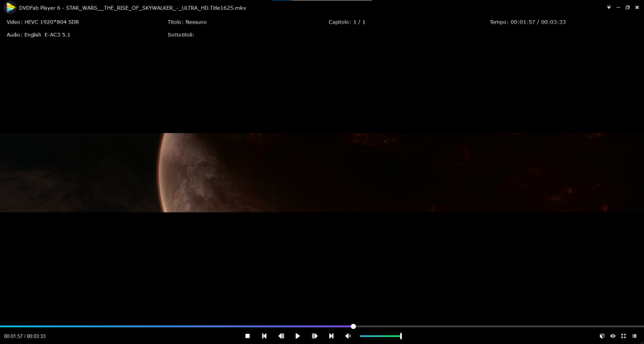The width and height of the screenshot is (644, 344).
Task: Enter fullscreen mode via bottom-right icon
Action: click(x=623, y=336)
